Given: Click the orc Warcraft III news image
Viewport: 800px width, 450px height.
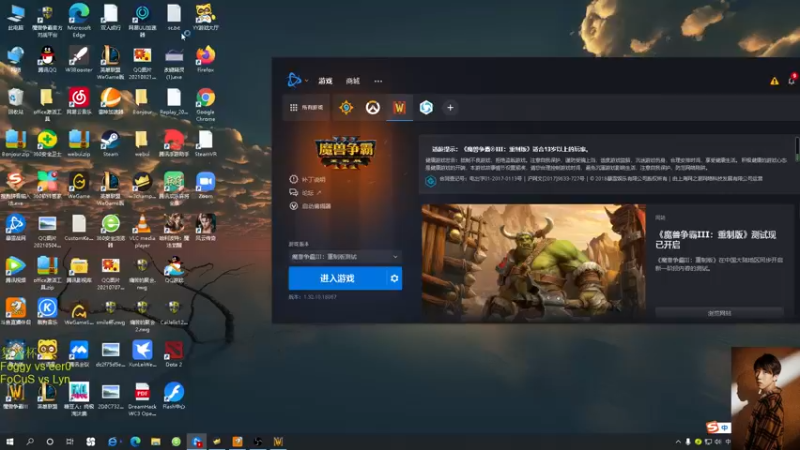Looking at the screenshot, I should click(533, 262).
